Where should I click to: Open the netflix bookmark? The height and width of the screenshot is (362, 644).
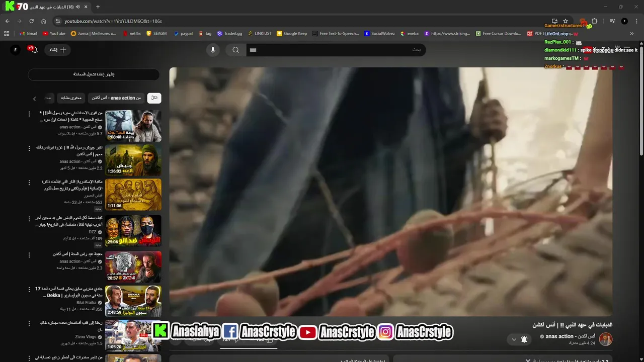(x=131, y=34)
